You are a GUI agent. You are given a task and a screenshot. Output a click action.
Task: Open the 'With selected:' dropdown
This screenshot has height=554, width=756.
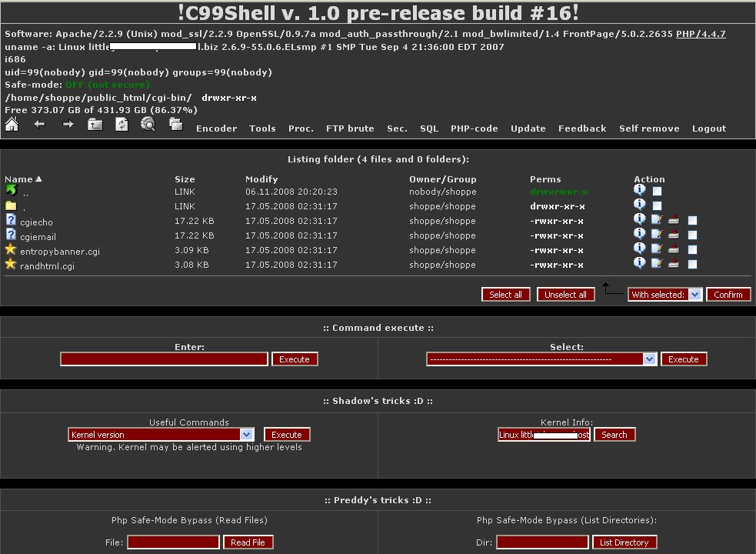pos(665,295)
